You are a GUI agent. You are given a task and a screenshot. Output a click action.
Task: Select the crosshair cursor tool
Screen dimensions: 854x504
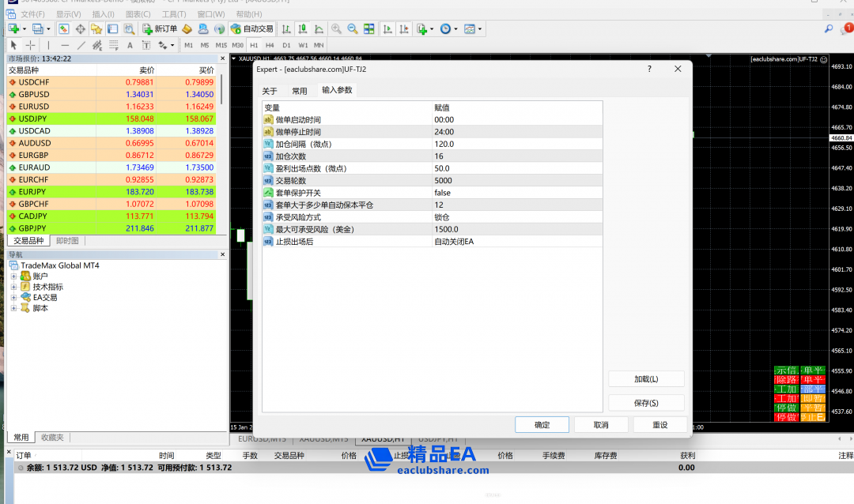pyautogui.click(x=30, y=45)
